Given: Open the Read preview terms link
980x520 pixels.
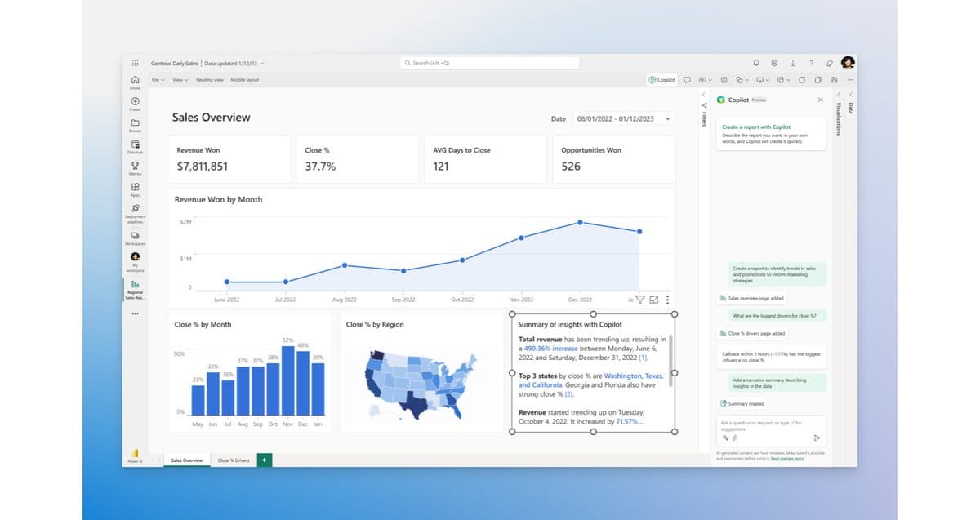Looking at the screenshot, I should [x=787, y=459].
